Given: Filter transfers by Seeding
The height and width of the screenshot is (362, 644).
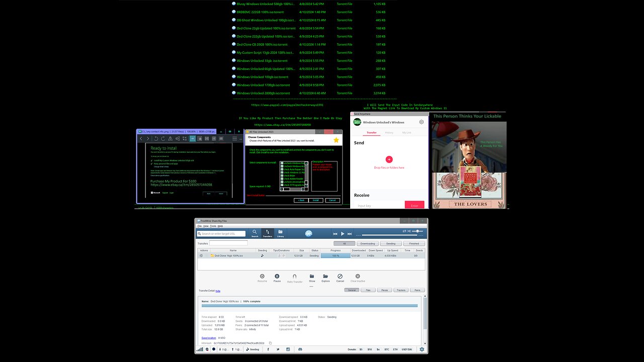Looking at the screenshot, I should click(391, 243).
